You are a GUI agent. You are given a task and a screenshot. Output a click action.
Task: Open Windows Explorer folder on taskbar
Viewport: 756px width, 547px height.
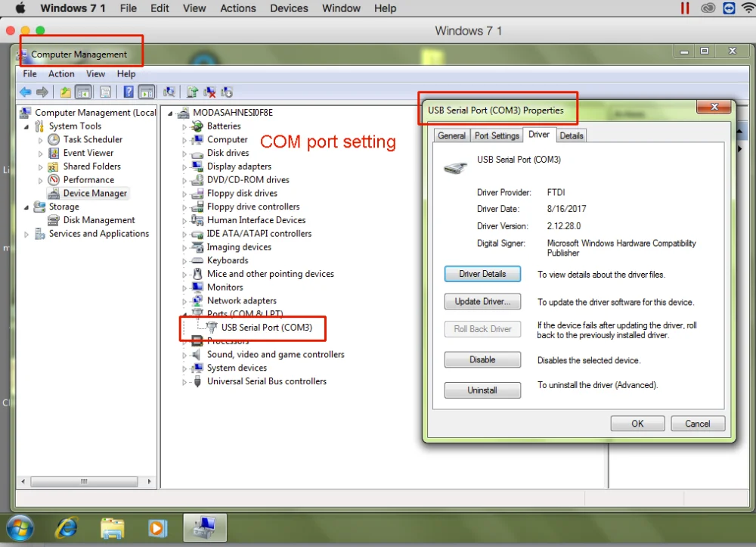pos(113,528)
